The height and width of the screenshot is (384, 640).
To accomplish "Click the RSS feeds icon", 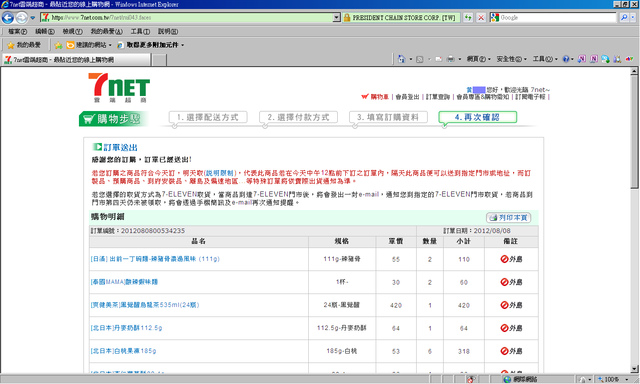I will pyautogui.click(x=419, y=59).
